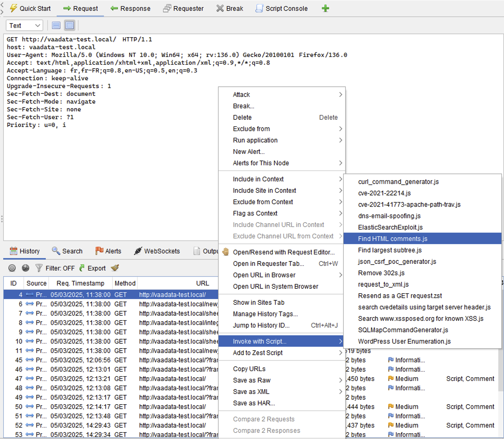Click the target scope icon in History toolbar

pos(12,268)
